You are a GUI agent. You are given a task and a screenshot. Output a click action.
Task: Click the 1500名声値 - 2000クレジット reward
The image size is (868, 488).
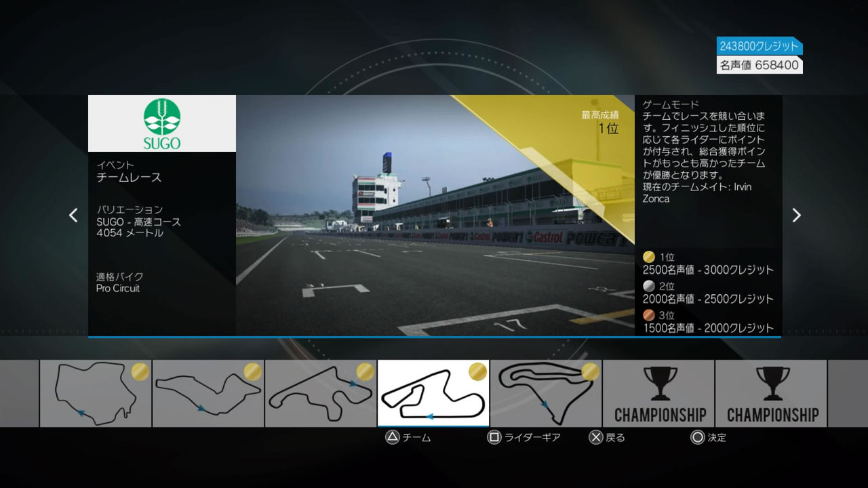pyautogui.click(x=708, y=328)
